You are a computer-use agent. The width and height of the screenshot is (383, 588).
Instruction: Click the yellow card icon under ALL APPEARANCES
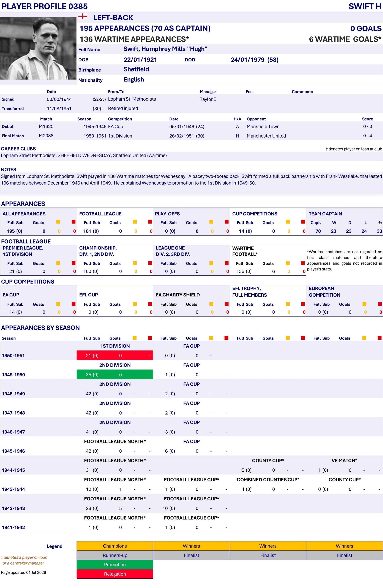point(58,222)
